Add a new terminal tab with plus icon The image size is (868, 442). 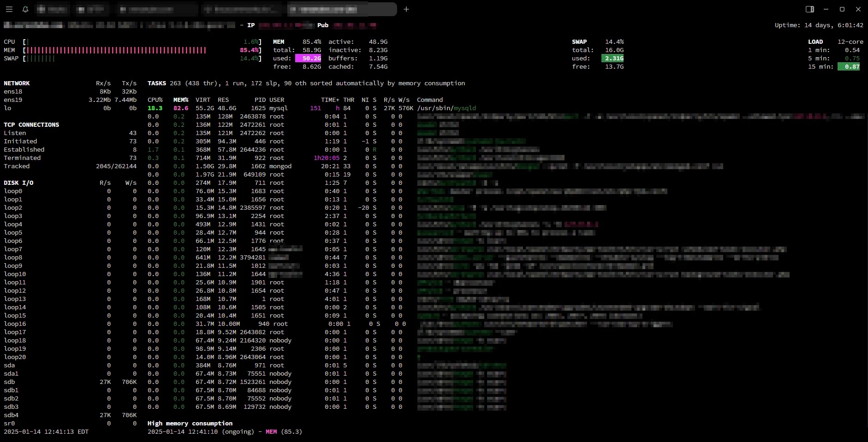coord(406,9)
